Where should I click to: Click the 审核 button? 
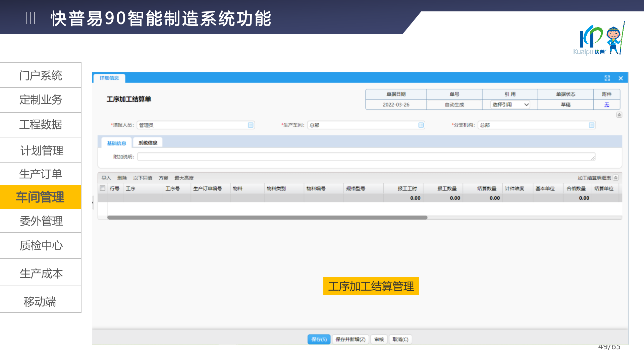[379, 339]
